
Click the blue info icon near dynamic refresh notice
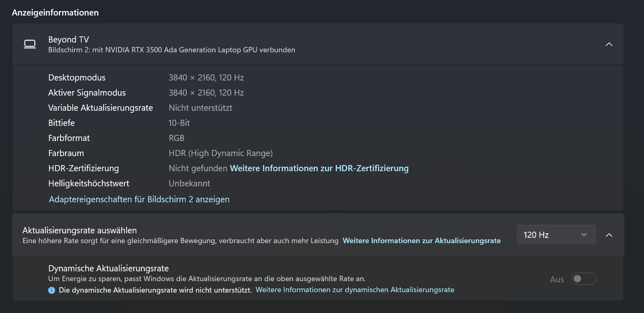tap(51, 290)
